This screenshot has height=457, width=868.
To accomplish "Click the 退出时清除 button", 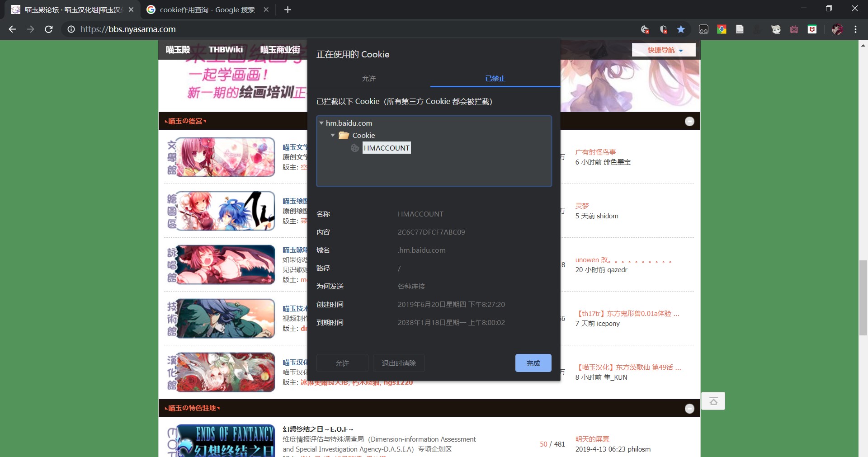I will 398,363.
